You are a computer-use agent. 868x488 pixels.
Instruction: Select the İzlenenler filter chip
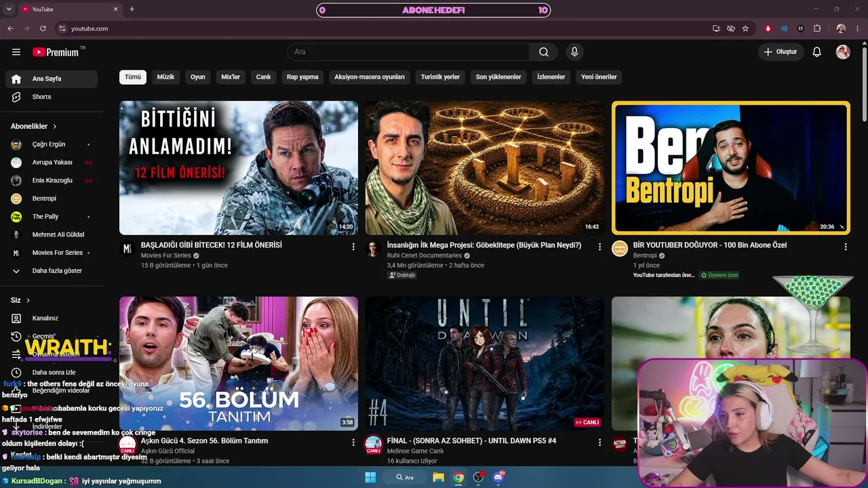coord(551,77)
